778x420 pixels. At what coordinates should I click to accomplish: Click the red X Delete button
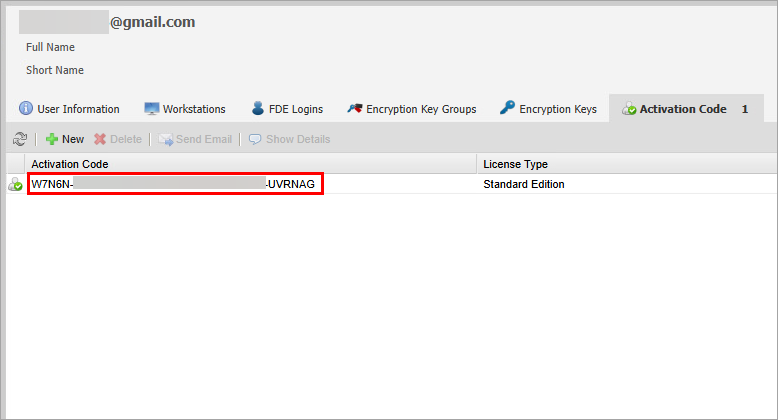coord(118,139)
